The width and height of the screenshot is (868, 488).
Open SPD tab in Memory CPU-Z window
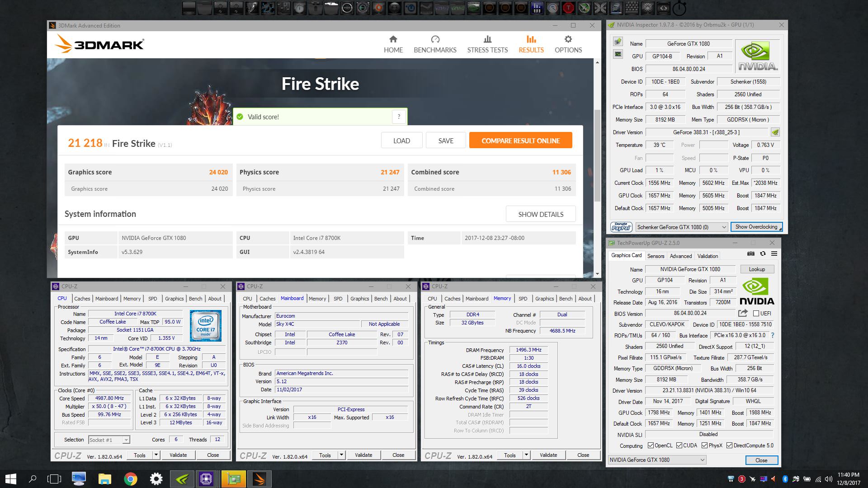523,299
